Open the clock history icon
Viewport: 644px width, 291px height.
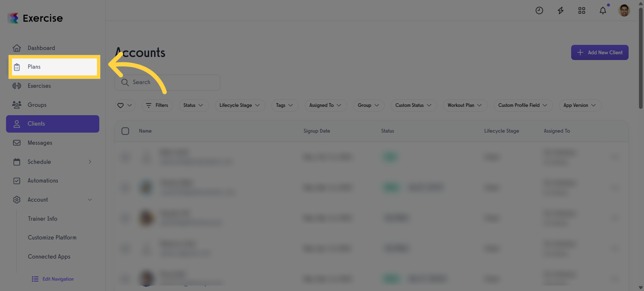point(539,11)
